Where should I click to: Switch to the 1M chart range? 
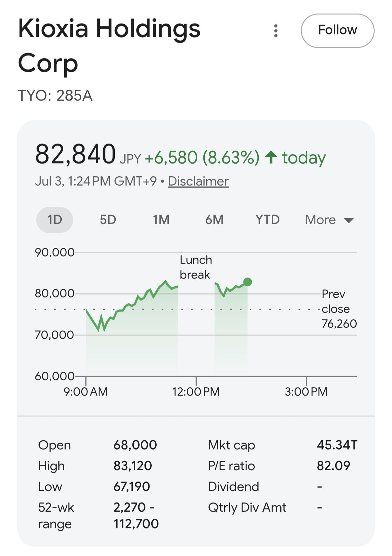161,220
